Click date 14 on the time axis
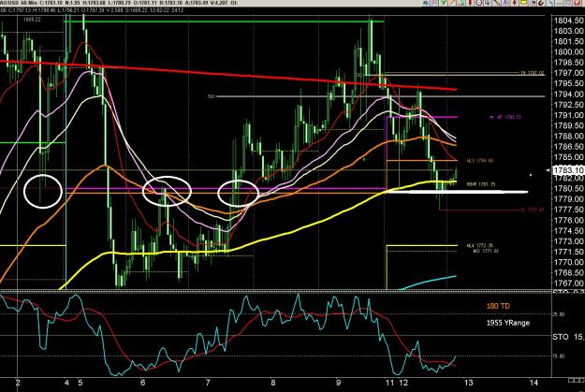The image size is (585, 392). [534, 383]
